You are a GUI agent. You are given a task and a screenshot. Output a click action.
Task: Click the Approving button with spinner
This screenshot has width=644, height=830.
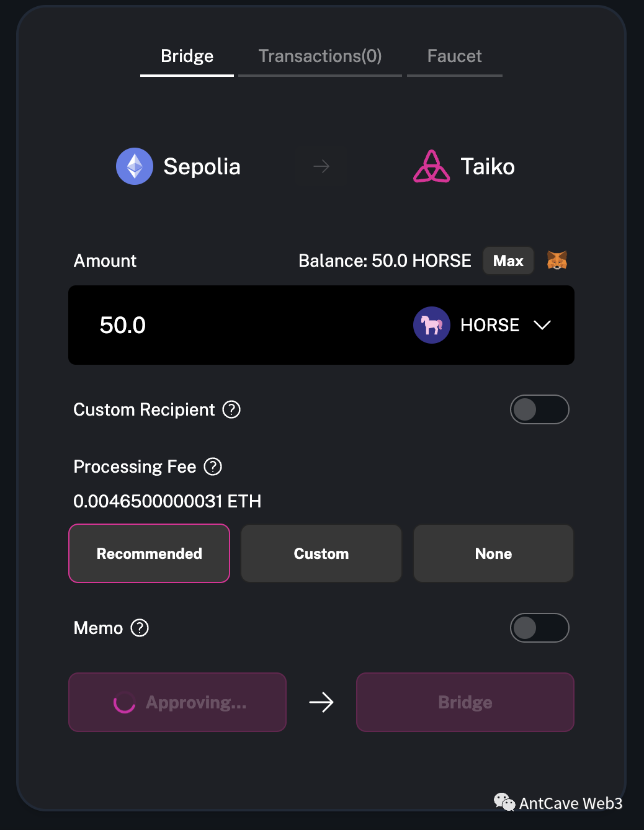tap(177, 702)
